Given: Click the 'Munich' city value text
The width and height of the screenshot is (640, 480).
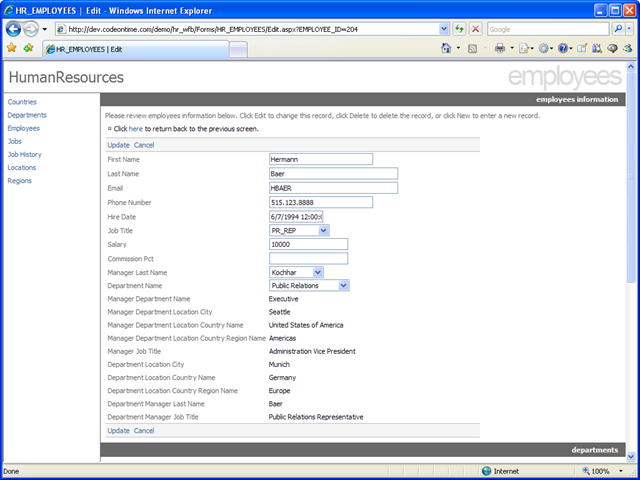Looking at the screenshot, I should 279,364.
